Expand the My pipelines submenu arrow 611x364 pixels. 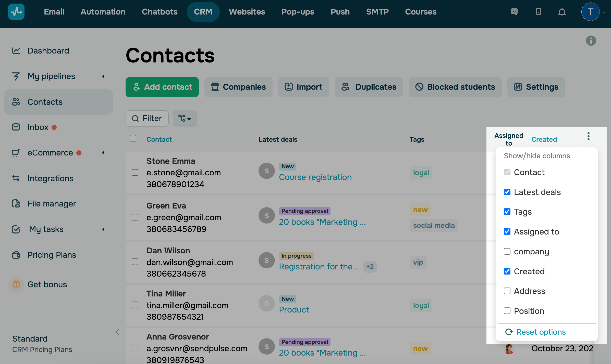[103, 76]
